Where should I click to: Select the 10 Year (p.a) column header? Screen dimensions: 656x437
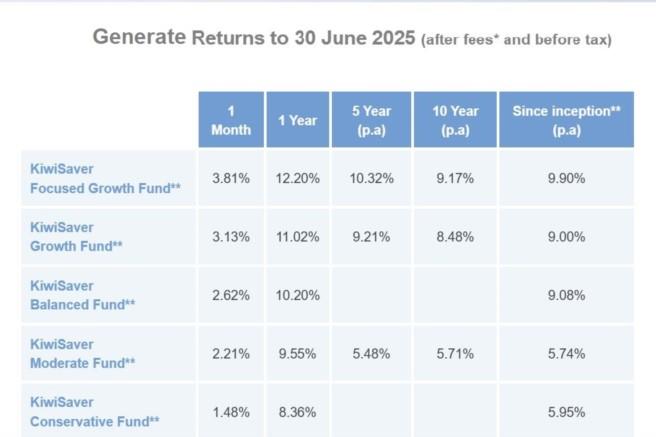[454, 120]
